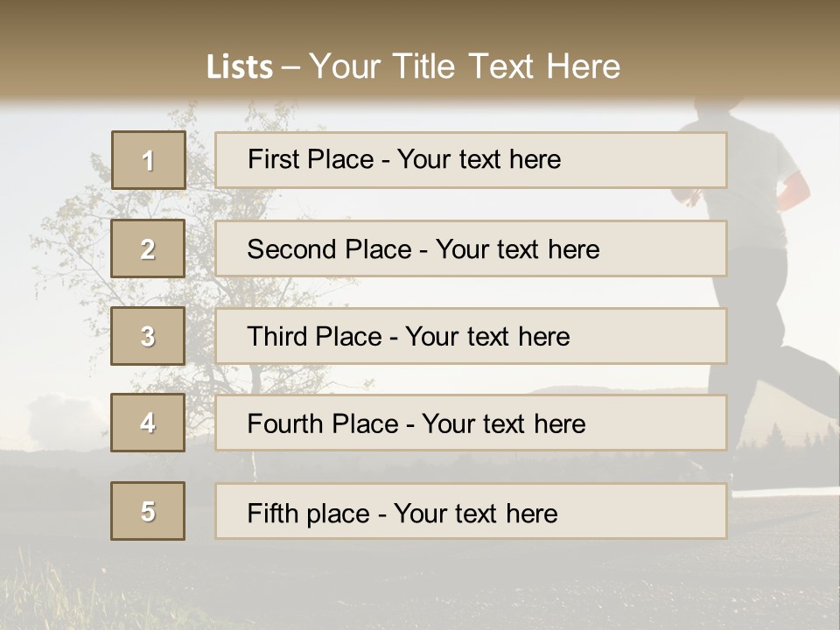Select the Second Place text box
Image resolution: width=840 pixels, height=630 pixels.
[x=471, y=248]
